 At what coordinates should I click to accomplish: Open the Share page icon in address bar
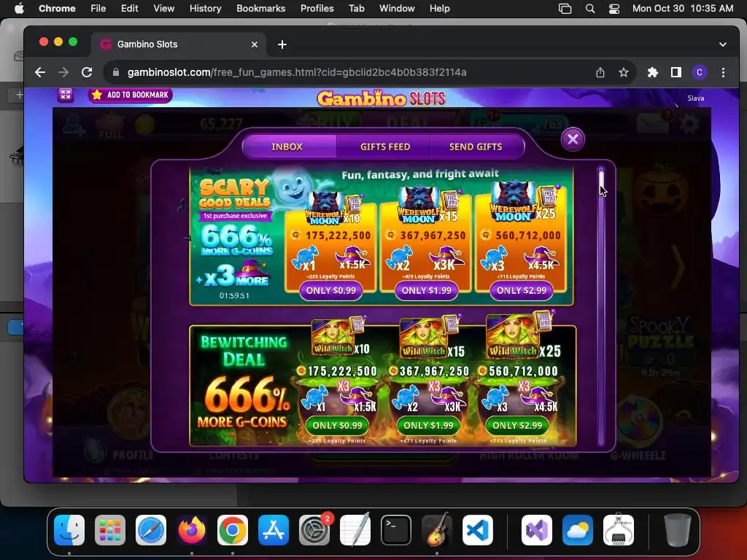[x=600, y=72]
